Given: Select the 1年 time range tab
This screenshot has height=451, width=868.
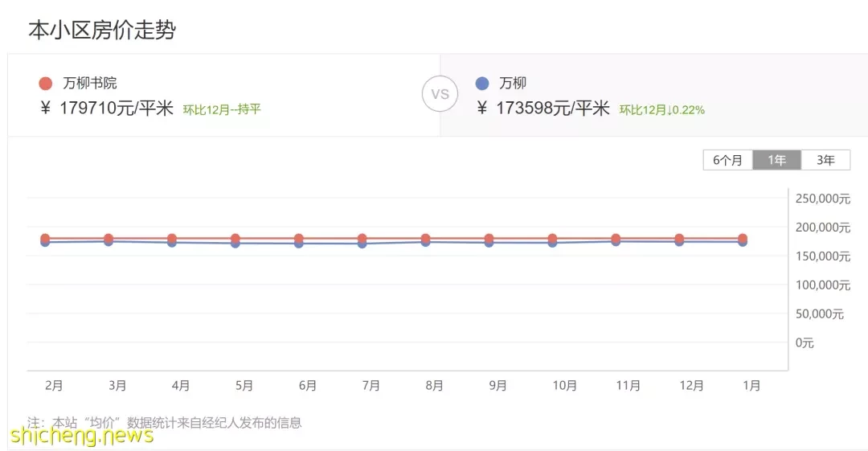Looking at the screenshot, I should (x=776, y=160).
